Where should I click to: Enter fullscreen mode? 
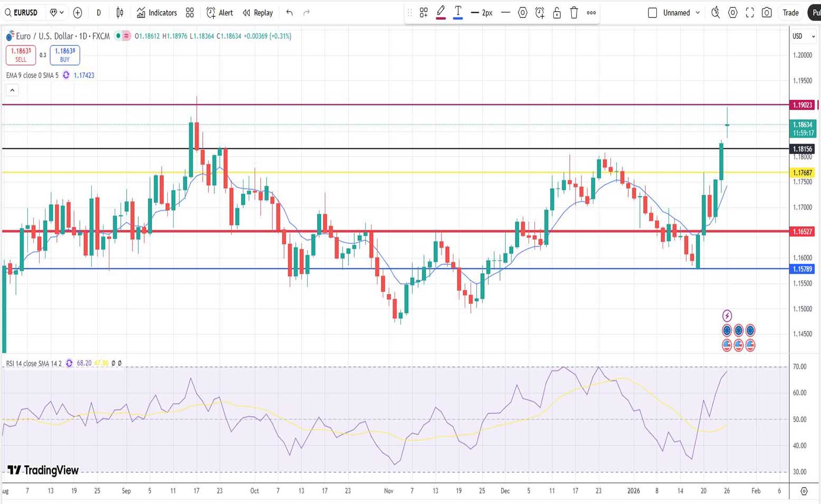point(750,13)
